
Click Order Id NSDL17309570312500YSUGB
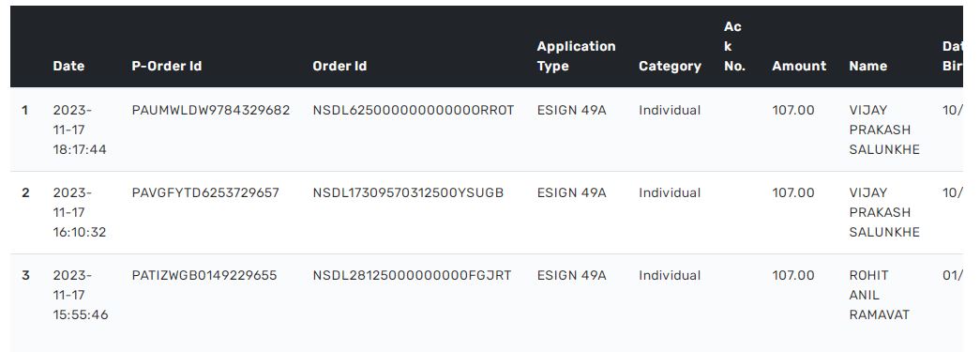pos(408,193)
